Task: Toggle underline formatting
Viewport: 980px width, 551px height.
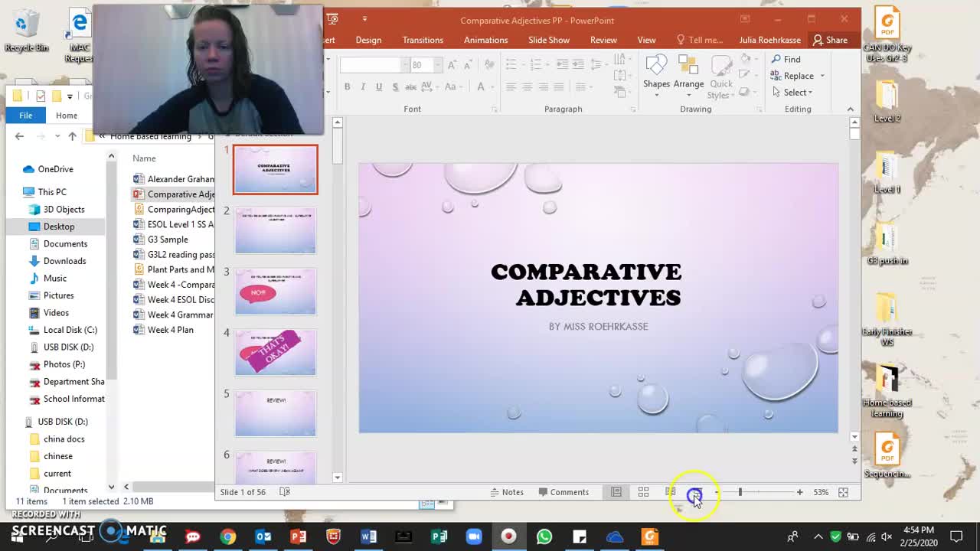Action: (x=379, y=87)
